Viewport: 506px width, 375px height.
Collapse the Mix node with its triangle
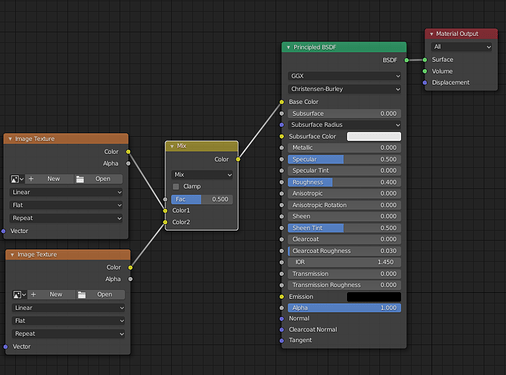[172, 146]
